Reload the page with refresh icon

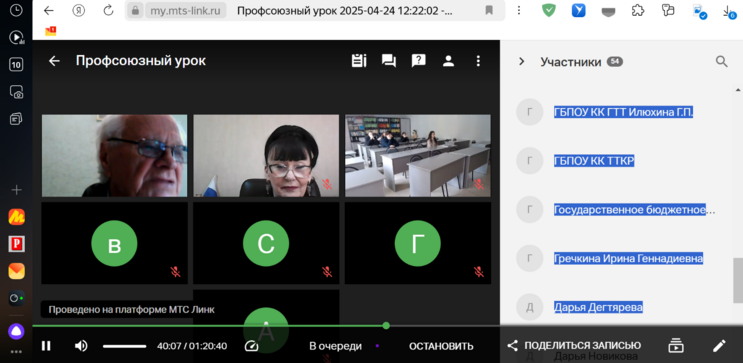108,10
